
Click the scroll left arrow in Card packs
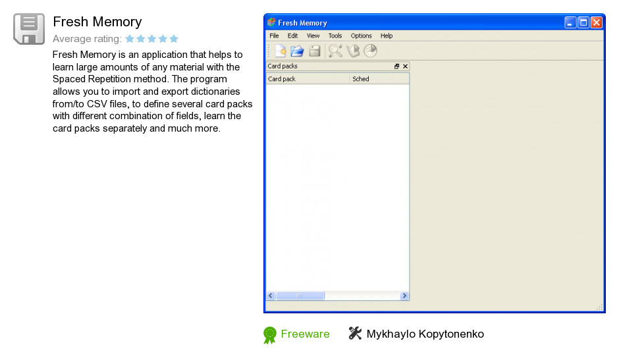(x=271, y=296)
